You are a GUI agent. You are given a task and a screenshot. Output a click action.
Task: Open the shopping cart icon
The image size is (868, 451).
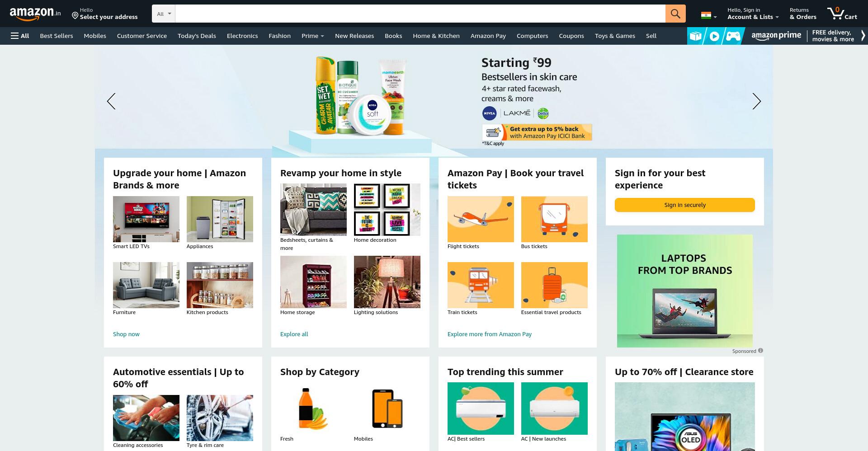click(x=842, y=14)
